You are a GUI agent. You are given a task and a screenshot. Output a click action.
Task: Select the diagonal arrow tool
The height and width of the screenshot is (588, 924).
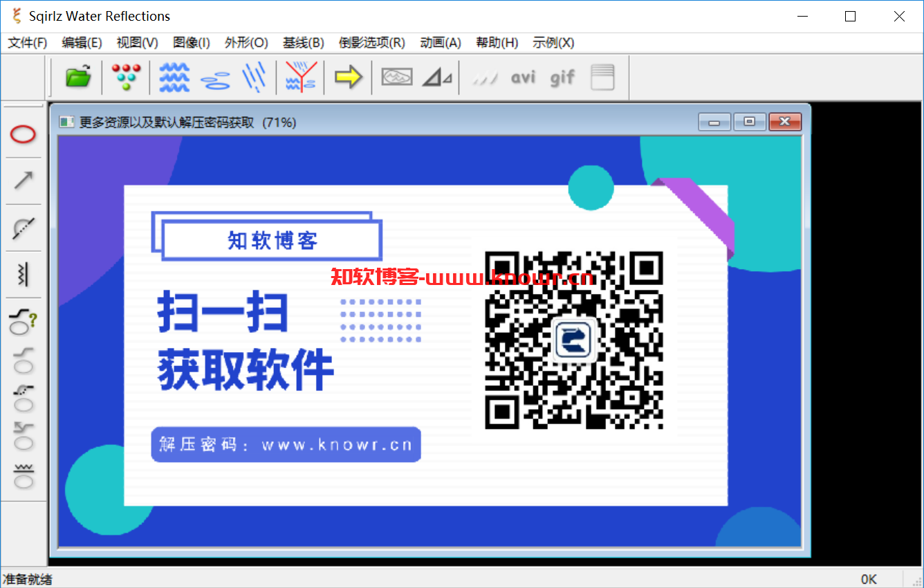point(24,181)
